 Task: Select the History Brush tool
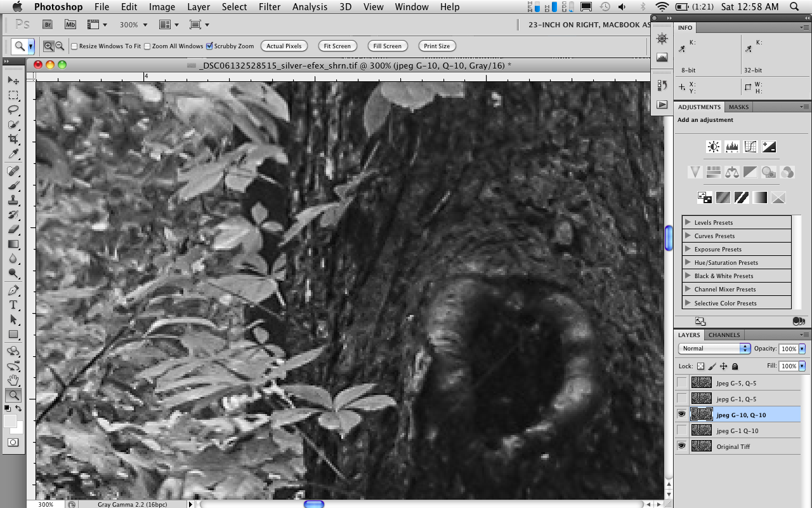point(13,215)
